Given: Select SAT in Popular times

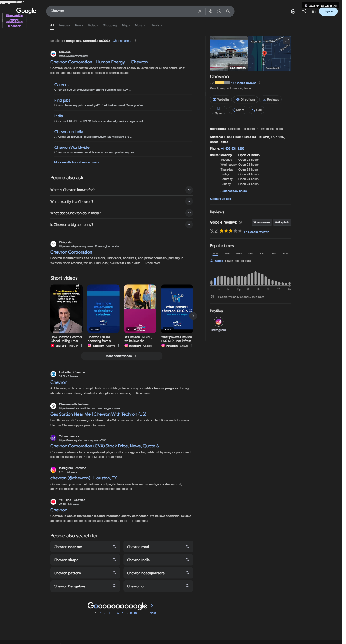Looking at the screenshot, I should pyautogui.click(x=274, y=254).
